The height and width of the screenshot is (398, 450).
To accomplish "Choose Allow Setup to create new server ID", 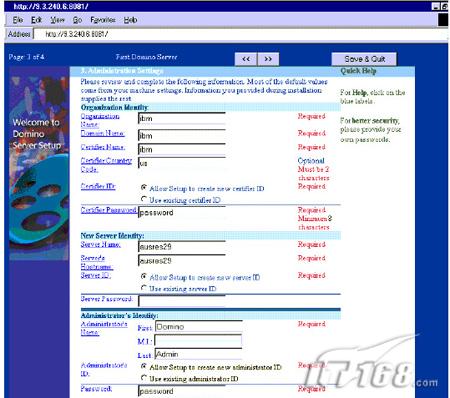I will 144,277.
